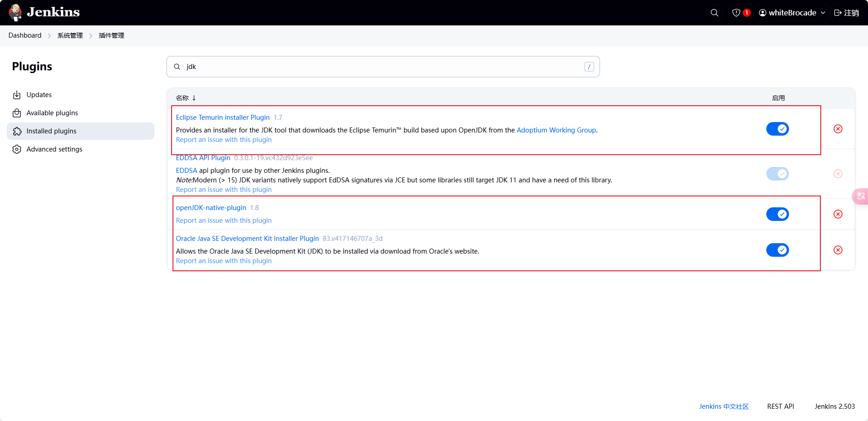Uninstall the openJDK-native-plugin
The image size is (868, 421).
(x=838, y=214)
